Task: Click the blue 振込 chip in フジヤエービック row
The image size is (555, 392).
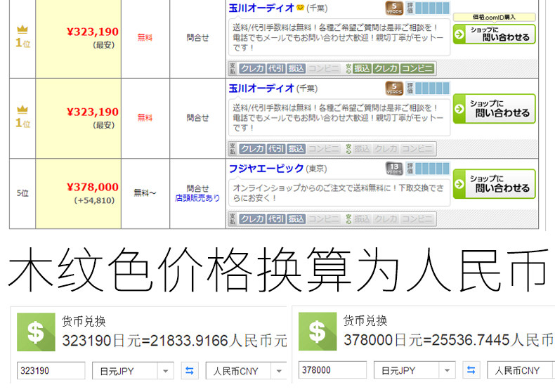Action: (296, 219)
